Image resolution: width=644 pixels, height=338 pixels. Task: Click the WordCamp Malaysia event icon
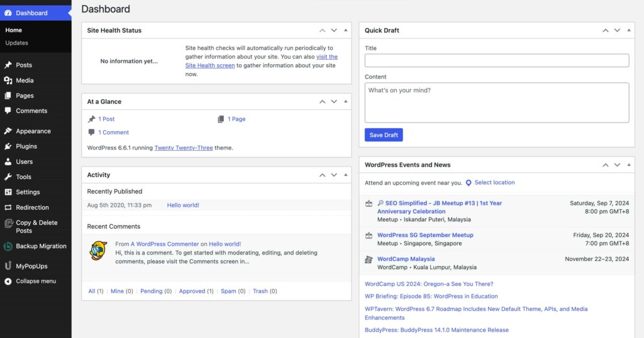click(369, 259)
